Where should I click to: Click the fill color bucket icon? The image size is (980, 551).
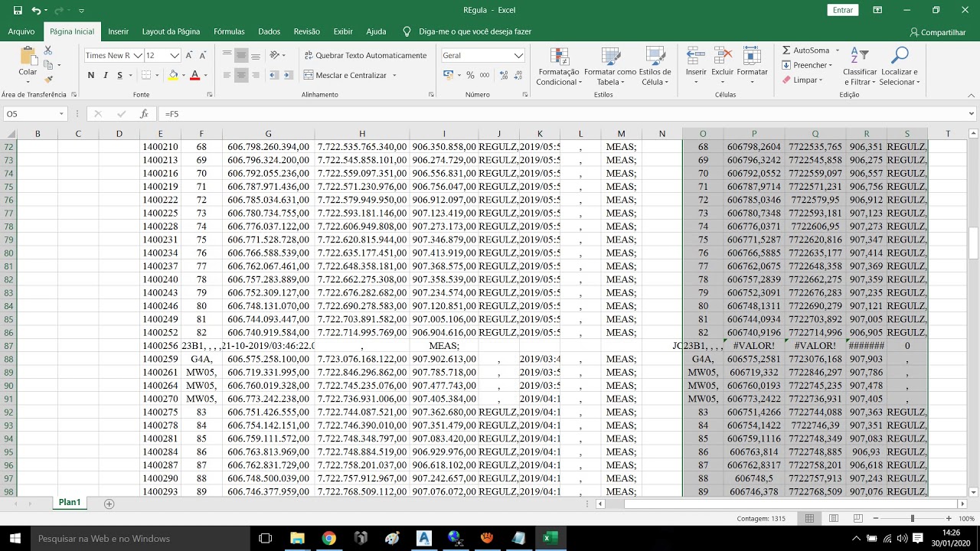pyautogui.click(x=173, y=75)
